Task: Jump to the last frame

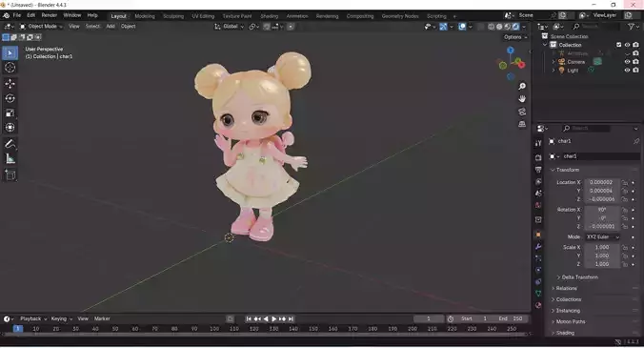Action: click(292, 318)
